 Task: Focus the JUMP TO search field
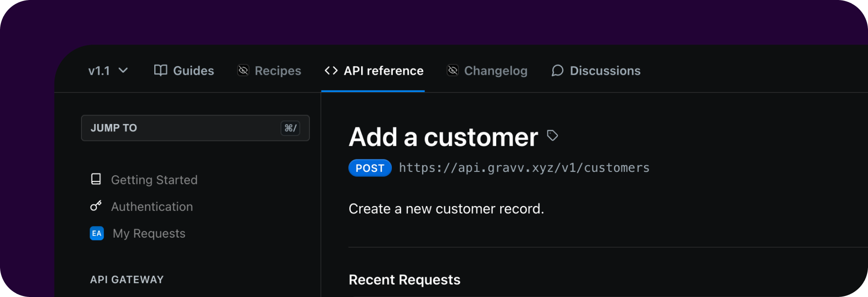195,128
